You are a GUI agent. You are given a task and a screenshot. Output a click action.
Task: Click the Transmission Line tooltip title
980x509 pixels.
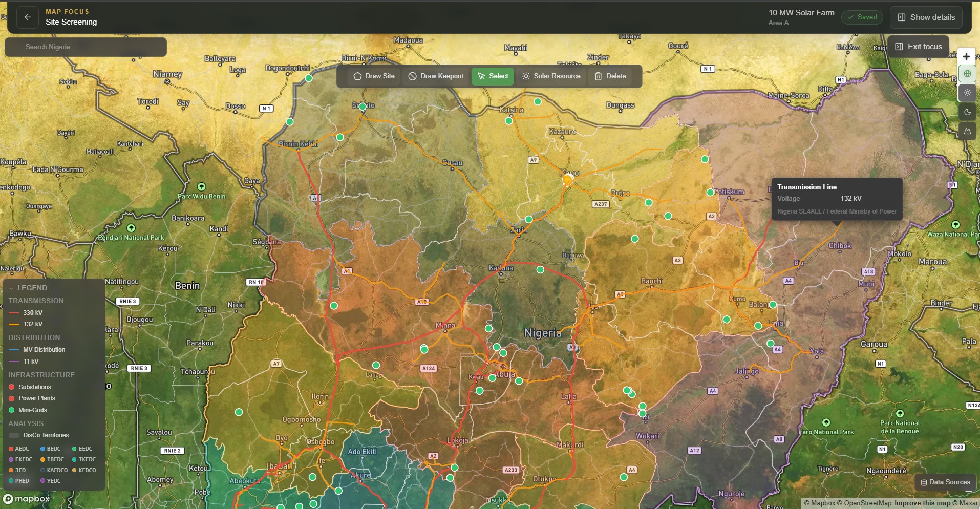coord(807,187)
